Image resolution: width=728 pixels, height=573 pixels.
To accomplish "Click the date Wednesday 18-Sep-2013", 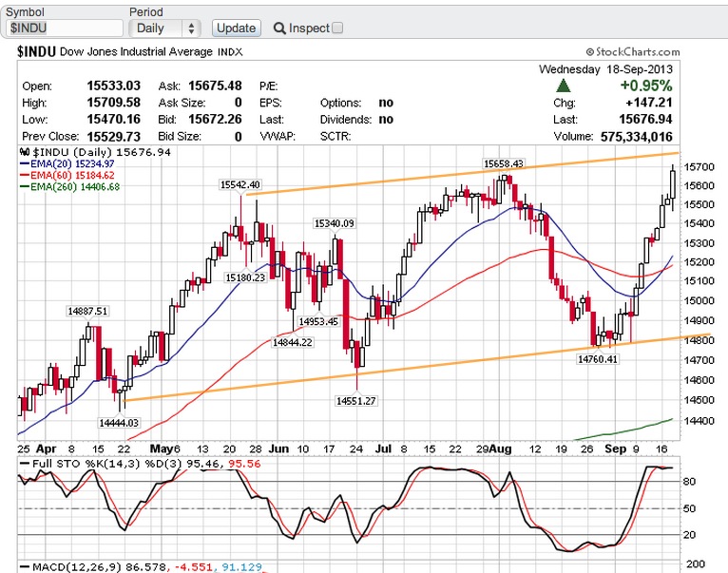I will tap(606, 69).
